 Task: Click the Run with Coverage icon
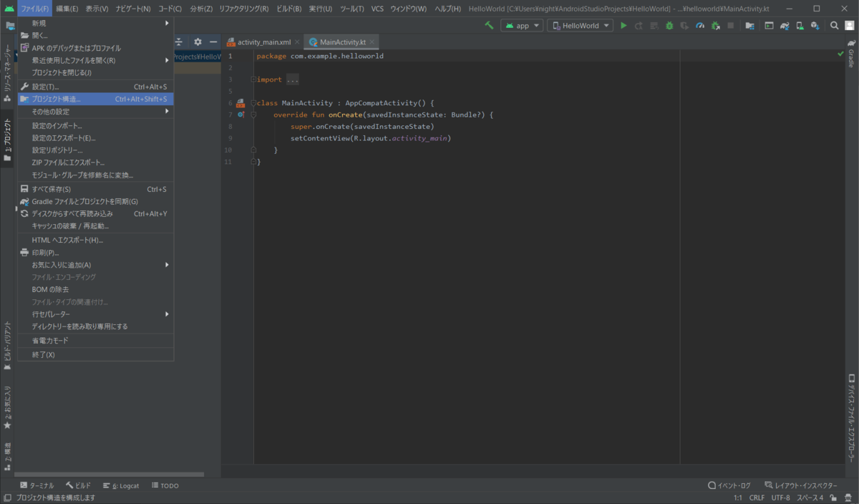(x=685, y=25)
